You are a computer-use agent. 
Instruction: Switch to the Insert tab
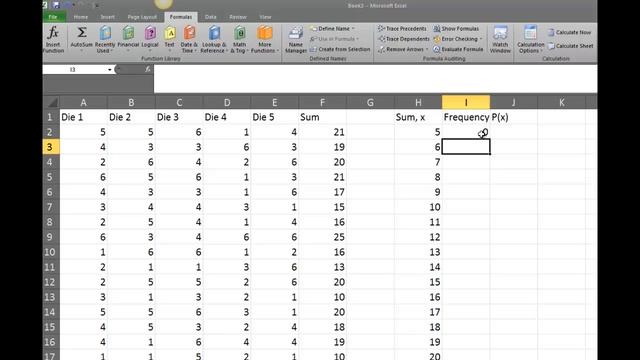[x=107, y=17]
